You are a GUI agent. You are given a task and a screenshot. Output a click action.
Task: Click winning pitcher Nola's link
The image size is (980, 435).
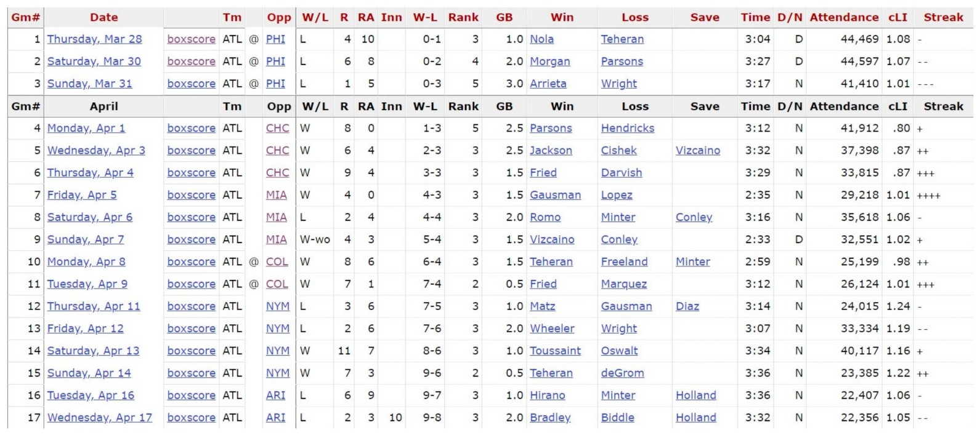point(541,39)
